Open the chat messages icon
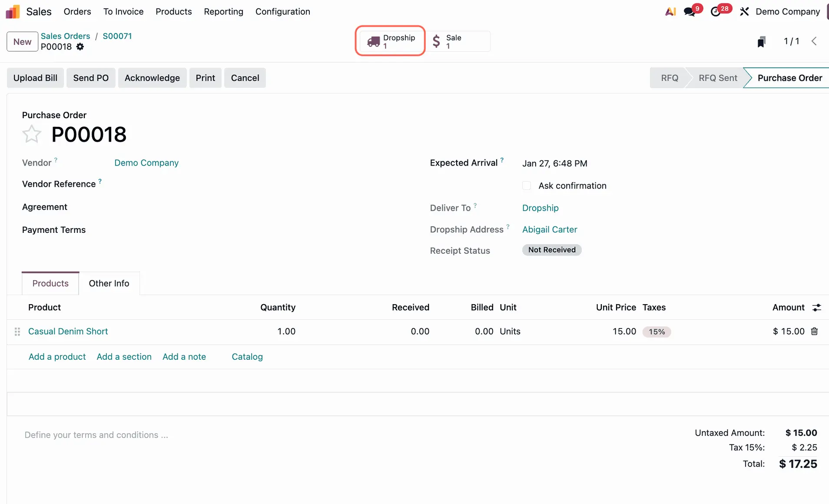Image resolution: width=829 pixels, height=504 pixels. 689,12
